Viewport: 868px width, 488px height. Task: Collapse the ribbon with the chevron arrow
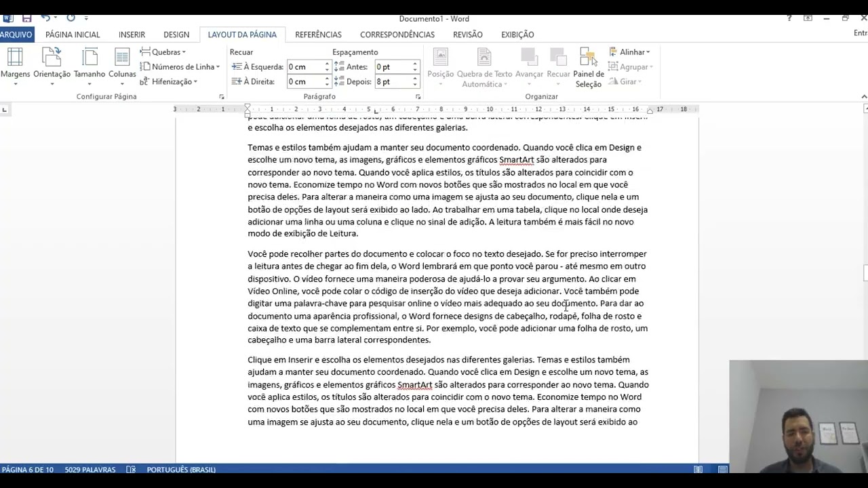[864, 97]
